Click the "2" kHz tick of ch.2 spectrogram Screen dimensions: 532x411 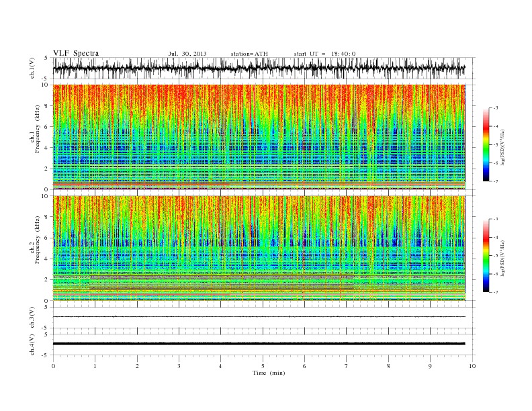(x=47, y=280)
